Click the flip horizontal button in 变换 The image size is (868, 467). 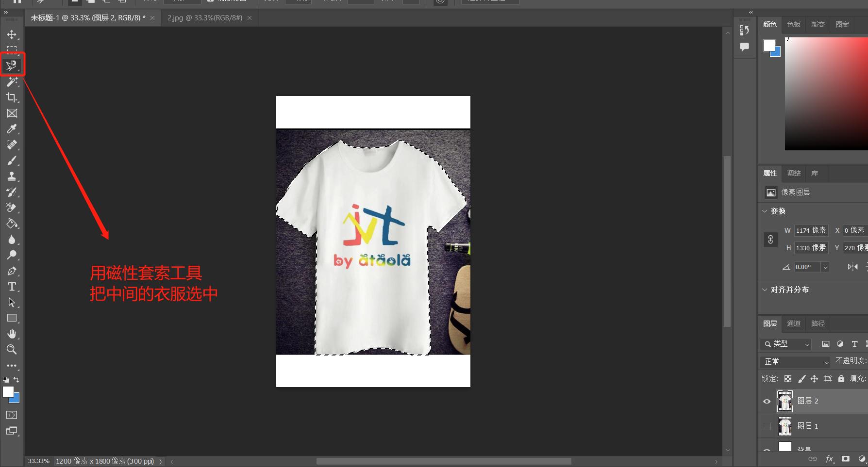click(852, 267)
